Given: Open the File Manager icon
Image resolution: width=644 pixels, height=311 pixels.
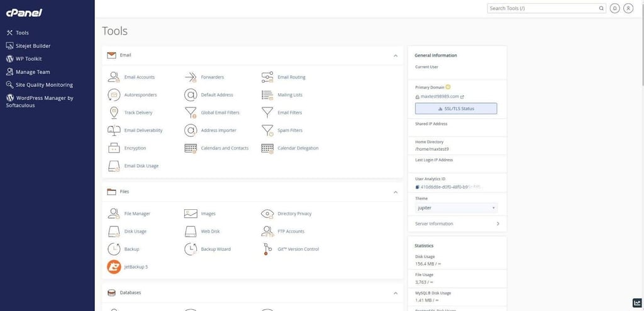Looking at the screenshot, I should point(114,214).
